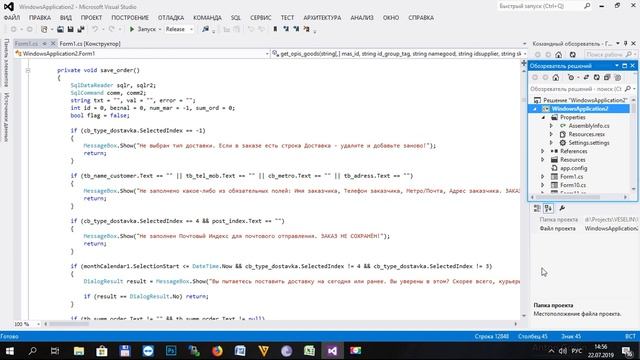Click the Save (floppy disk) toolbar icon
The height and width of the screenshot is (360, 640).
(x=71, y=29)
